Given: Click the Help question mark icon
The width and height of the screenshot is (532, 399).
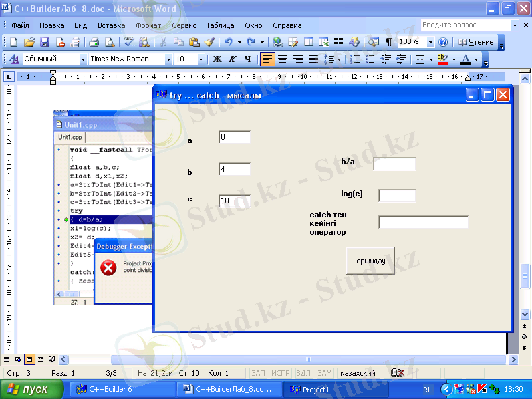Looking at the screenshot, I should point(443,42).
